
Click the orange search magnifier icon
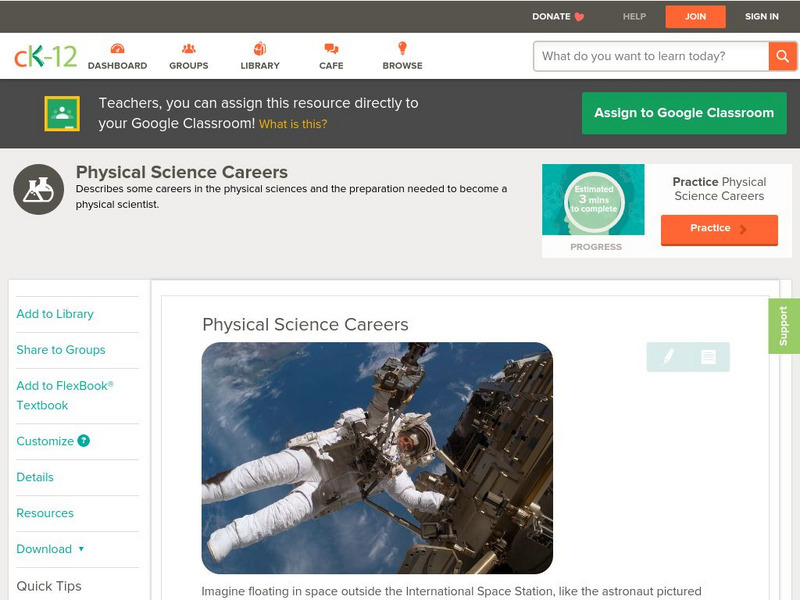pos(784,57)
